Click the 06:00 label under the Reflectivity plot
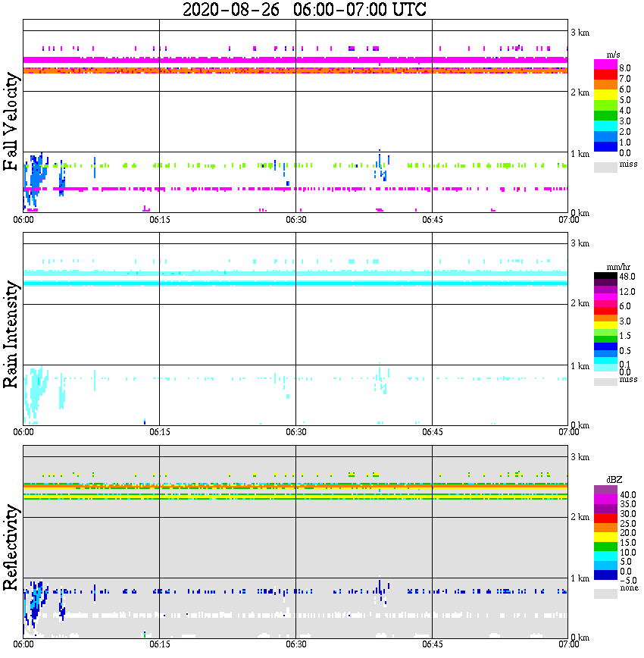644x658 pixels. (23, 644)
